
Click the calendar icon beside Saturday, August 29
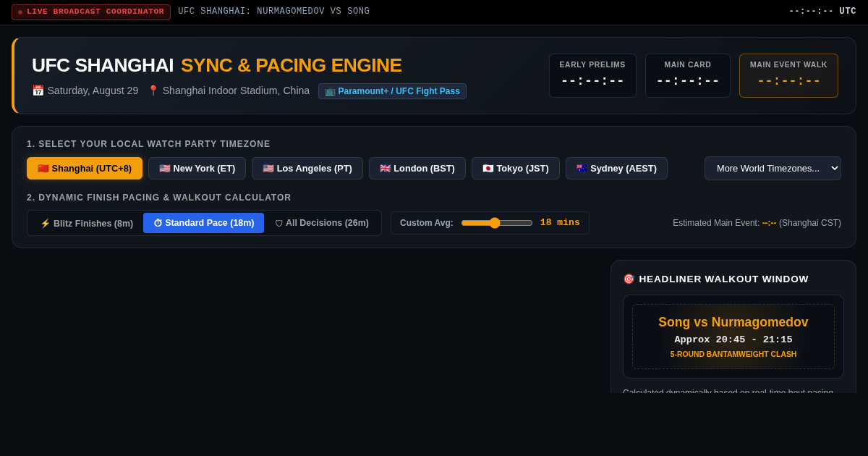click(x=38, y=90)
